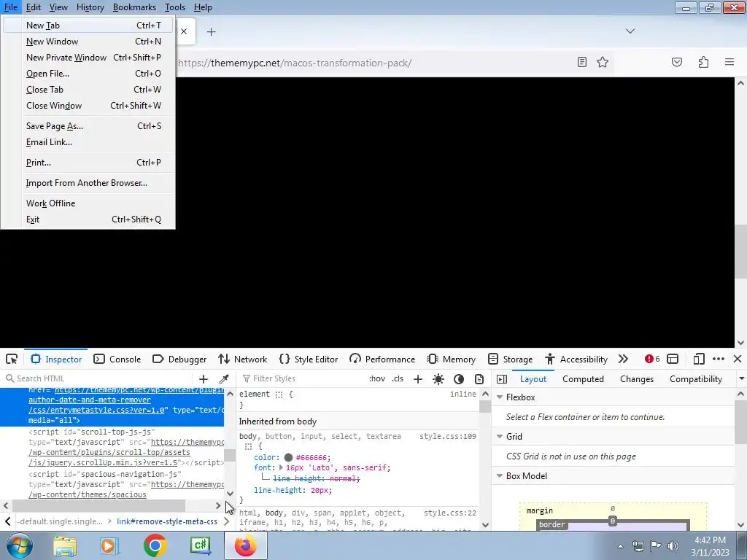Launch Chrome from the taskbar
Viewport: 747px width, 560px height.
point(155,545)
